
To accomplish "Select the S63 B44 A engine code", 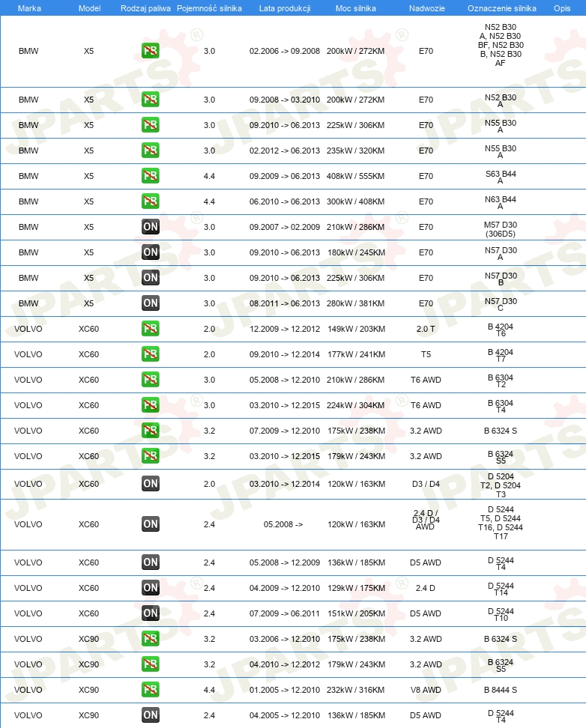I will [501, 177].
